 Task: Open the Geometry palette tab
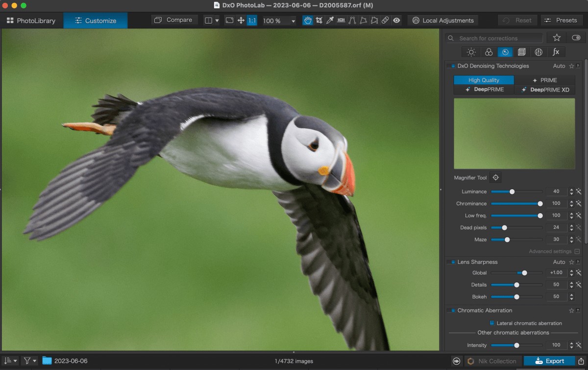point(522,52)
